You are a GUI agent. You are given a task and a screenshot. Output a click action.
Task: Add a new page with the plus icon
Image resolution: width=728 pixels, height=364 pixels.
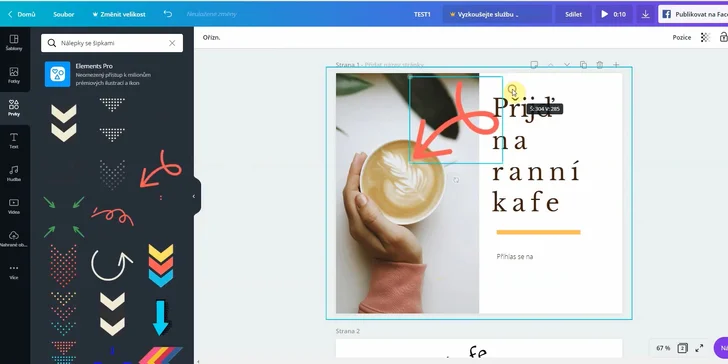(x=616, y=65)
